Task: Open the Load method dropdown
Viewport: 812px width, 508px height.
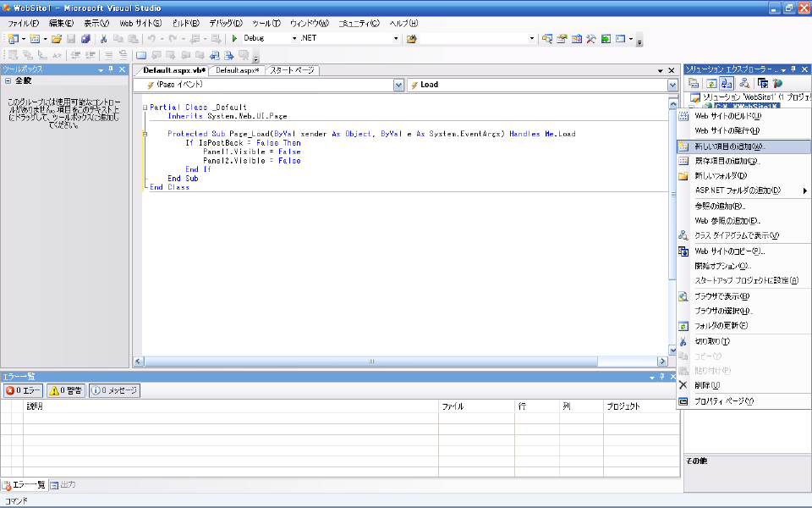Action: coord(673,86)
